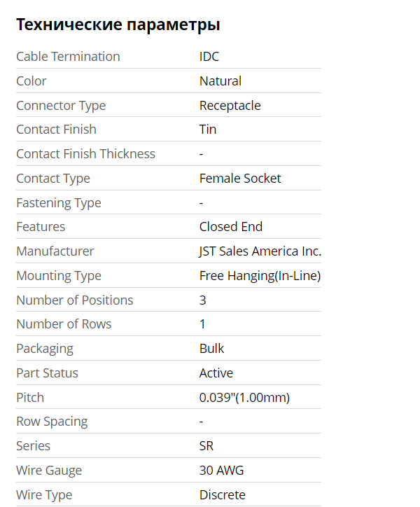Click the Active part status value
This screenshot has width=420, height=507.
coord(216,373)
